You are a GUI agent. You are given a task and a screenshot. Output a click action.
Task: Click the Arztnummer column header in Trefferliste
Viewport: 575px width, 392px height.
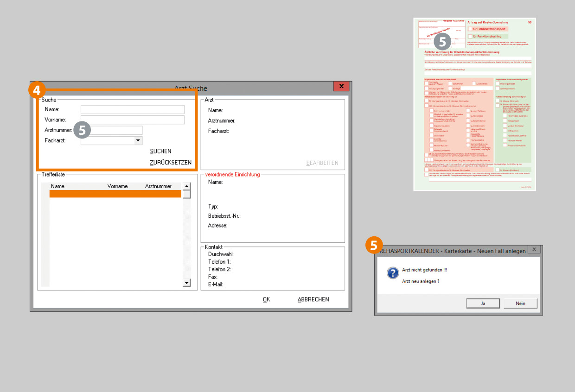(158, 186)
